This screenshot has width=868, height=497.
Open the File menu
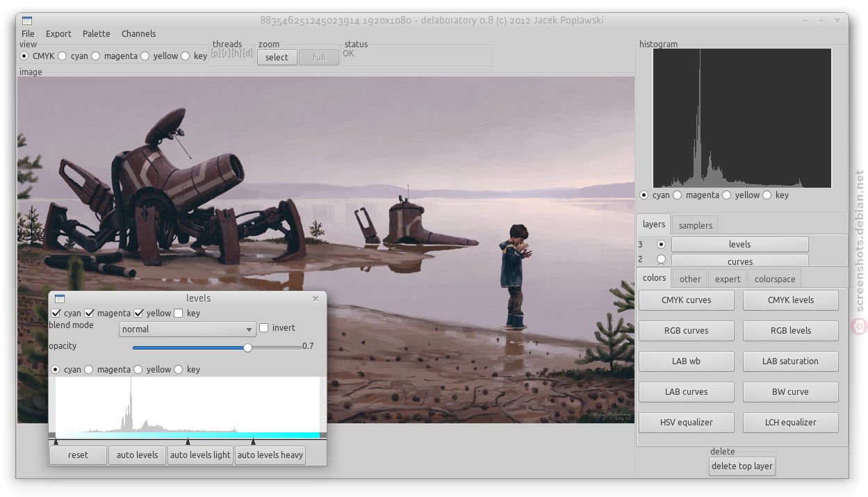pyautogui.click(x=28, y=33)
